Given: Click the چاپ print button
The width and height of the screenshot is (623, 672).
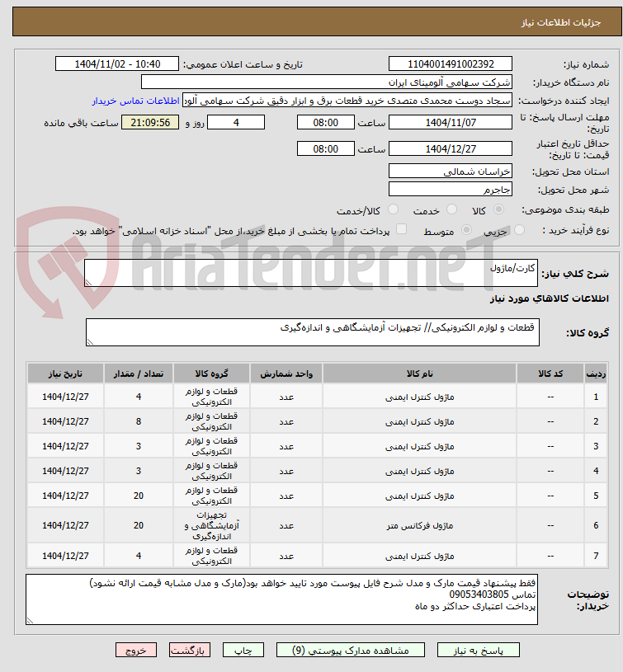Looking at the screenshot, I should click(x=243, y=650).
